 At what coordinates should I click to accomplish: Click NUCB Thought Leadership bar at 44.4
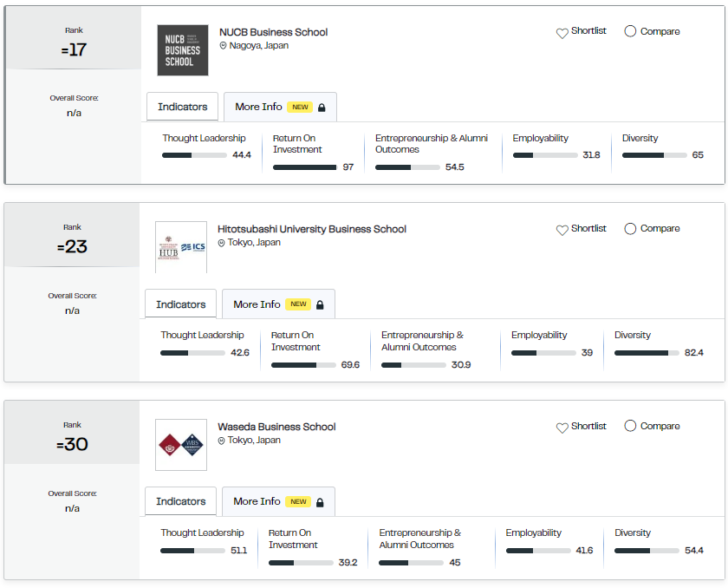(x=194, y=155)
